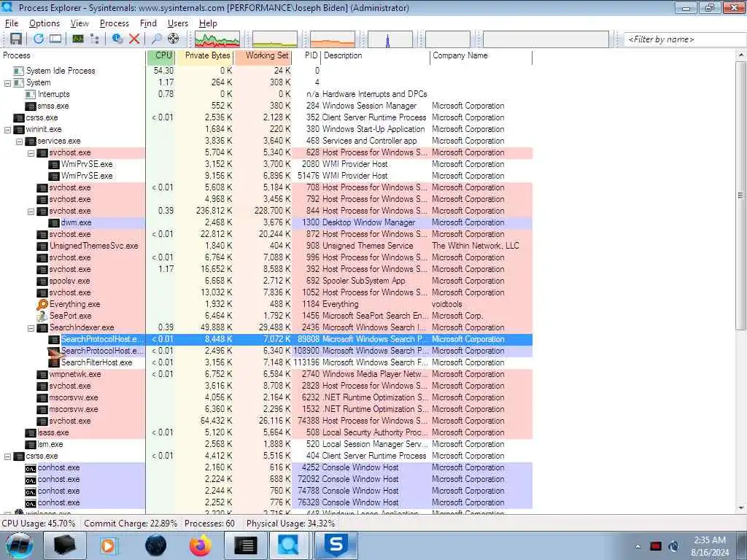
Task: Click the Process Explorer taskbar button
Action: (x=289, y=545)
